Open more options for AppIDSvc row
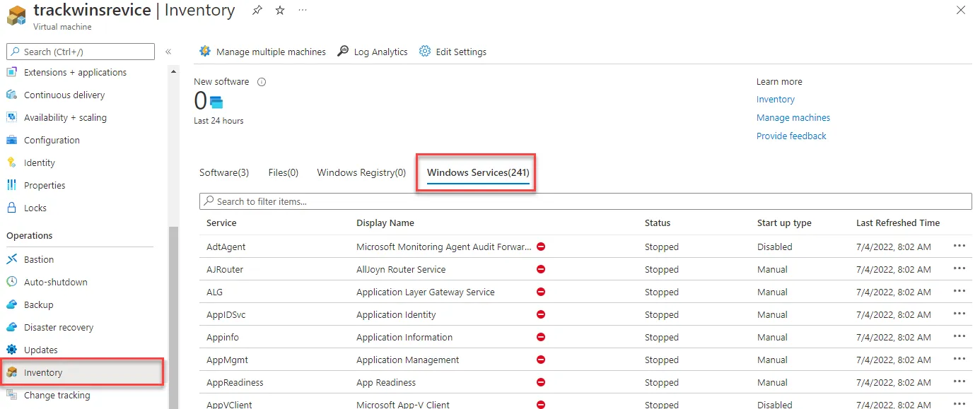 (959, 314)
